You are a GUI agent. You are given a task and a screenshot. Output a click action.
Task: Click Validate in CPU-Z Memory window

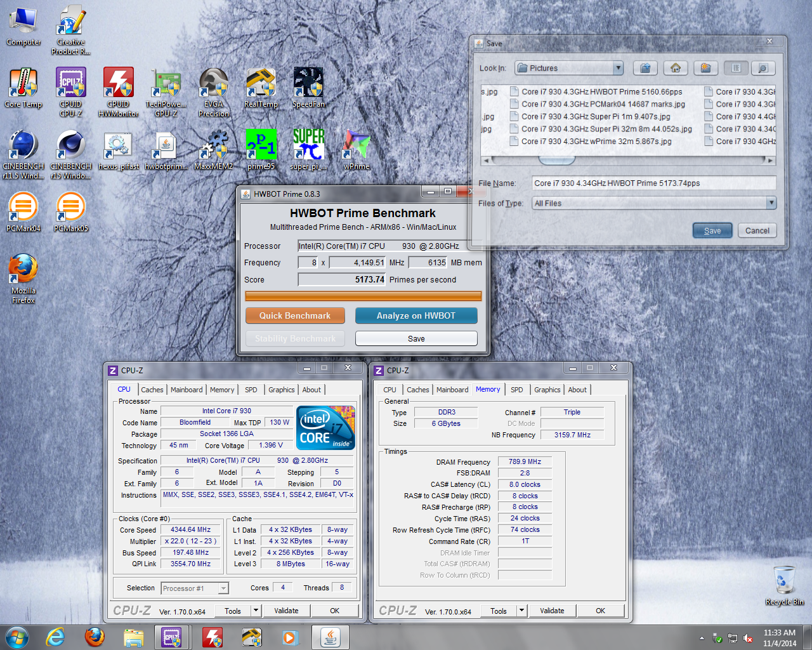tap(552, 611)
